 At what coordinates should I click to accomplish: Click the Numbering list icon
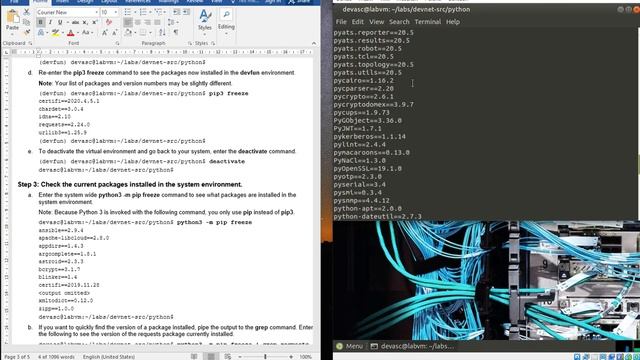click(143, 12)
